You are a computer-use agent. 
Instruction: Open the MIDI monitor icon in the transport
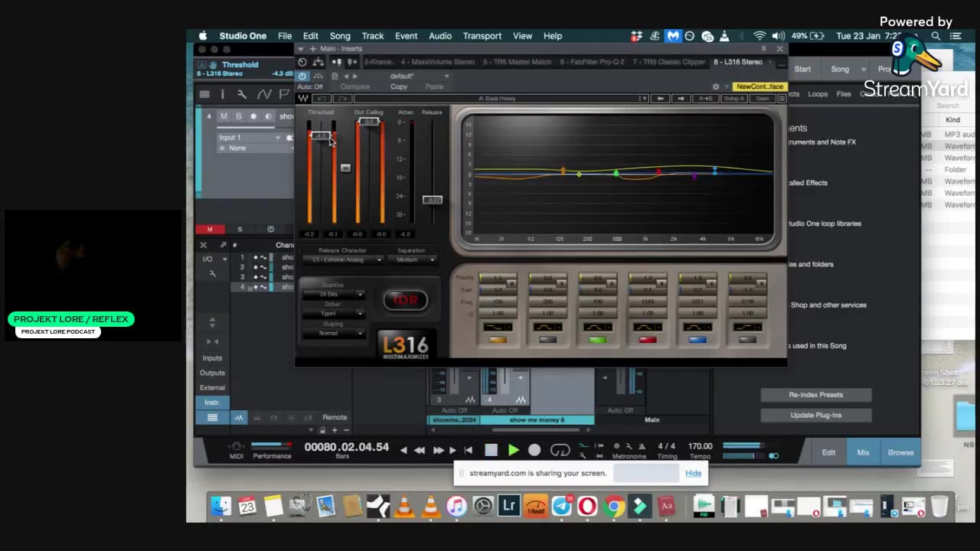pos(237,446)
